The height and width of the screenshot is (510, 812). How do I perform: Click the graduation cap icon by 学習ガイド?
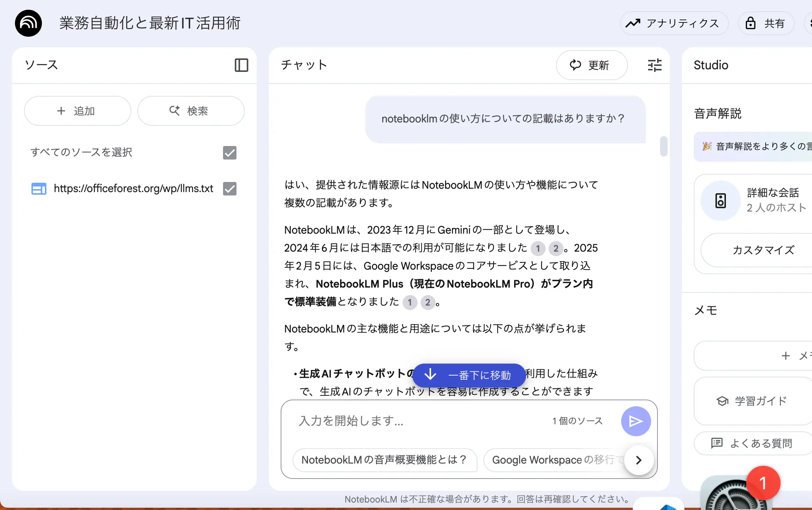pyautogui.click(x=722, y=401)
